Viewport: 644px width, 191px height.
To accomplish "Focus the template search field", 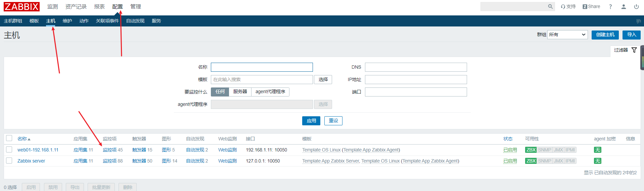I will tap(262, 79).
